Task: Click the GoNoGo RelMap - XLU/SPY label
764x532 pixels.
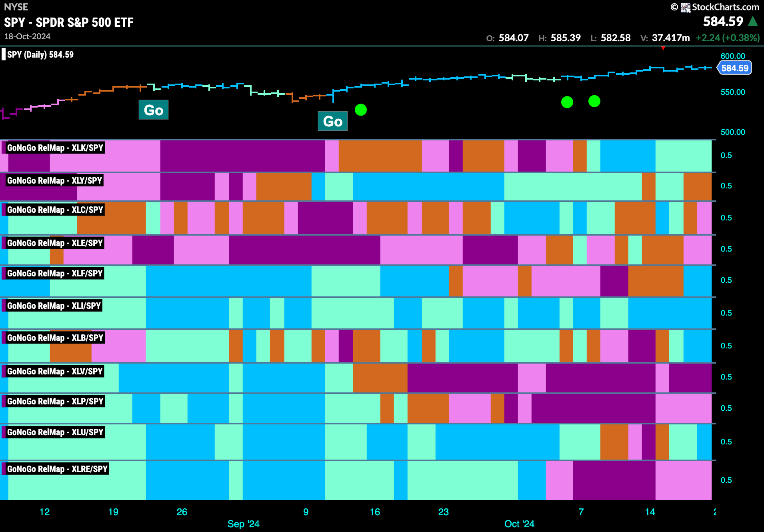Action: pos(55,432)
